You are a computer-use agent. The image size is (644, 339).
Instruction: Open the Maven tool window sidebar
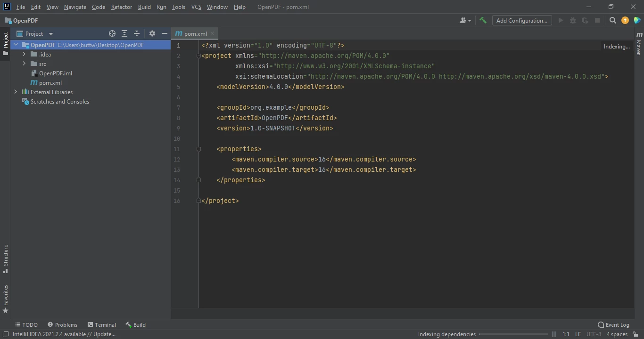pos(639,44)
